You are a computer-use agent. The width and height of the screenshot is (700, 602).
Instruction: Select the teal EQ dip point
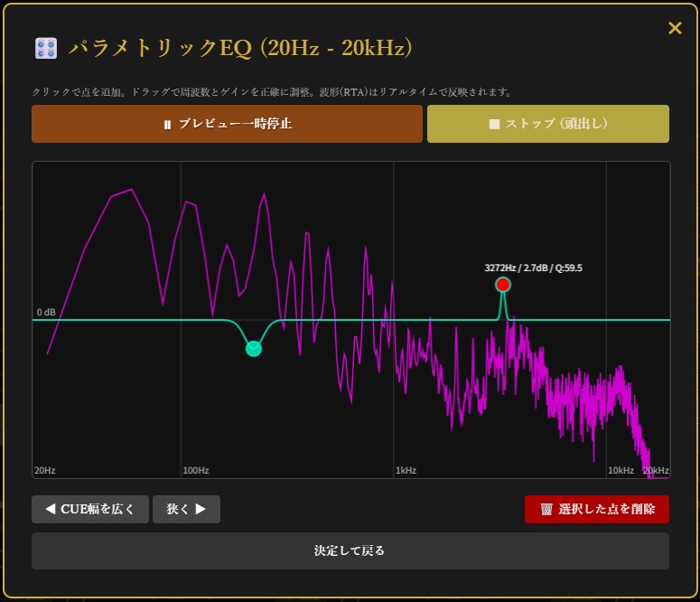pos(254,348)
